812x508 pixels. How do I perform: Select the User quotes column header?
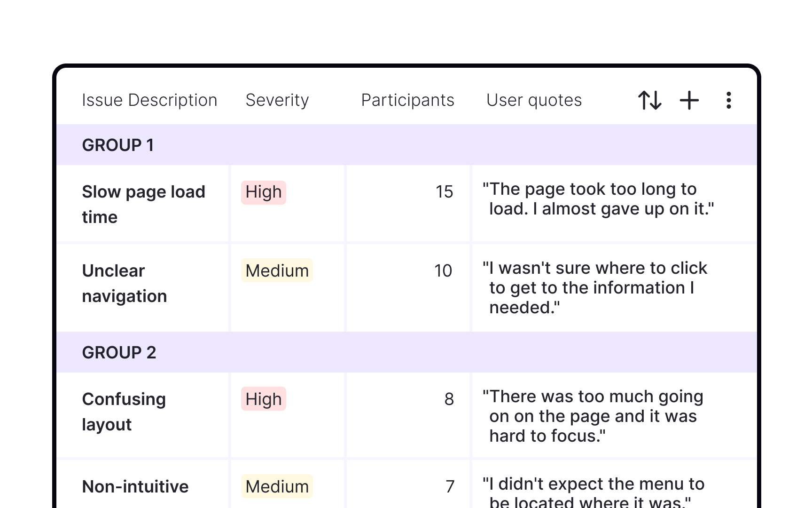[534, 100]
